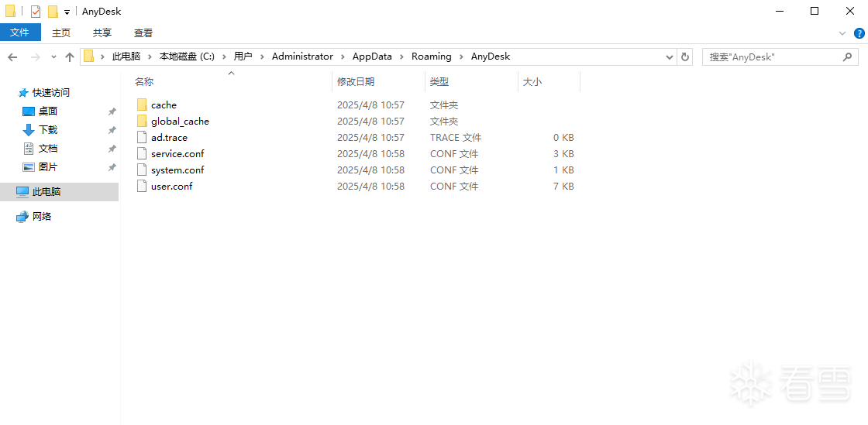Click the 图片 pictures icon
The height and width of the screenshot is (425, 868).
[x=28, y=167]
